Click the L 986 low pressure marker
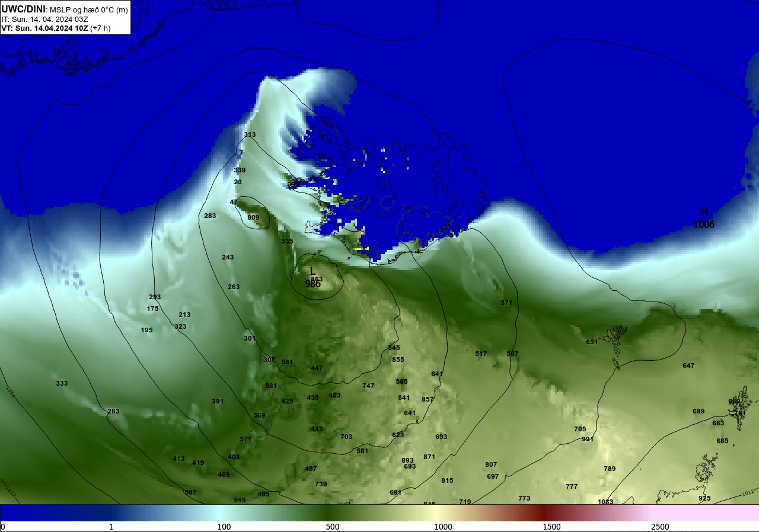759x532 pixels. 312,277
